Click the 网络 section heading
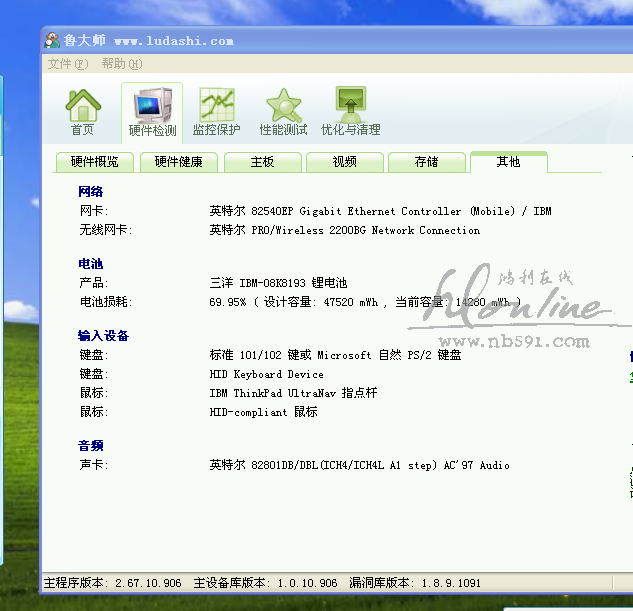This screenshot has height=611, width=633. click(x=91, y=191)
